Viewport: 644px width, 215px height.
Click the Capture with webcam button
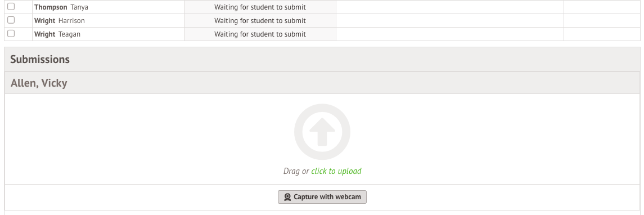click(x=322, y=197)
